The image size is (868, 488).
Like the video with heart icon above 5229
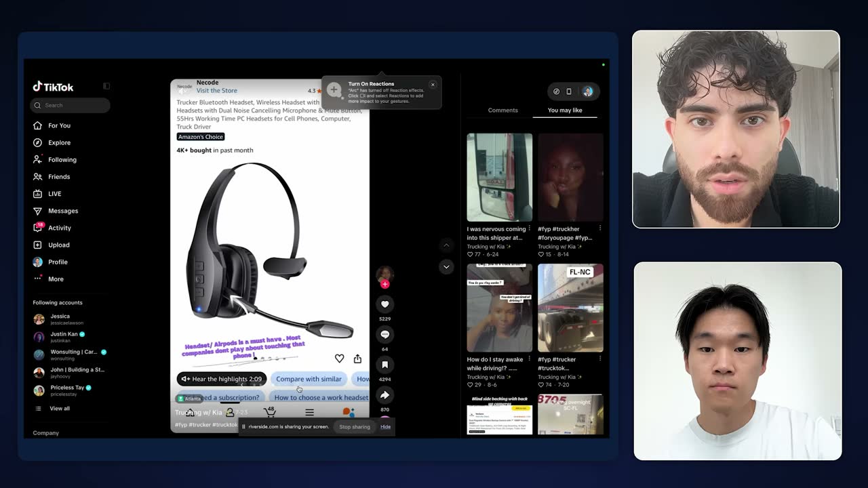point(384,304)
